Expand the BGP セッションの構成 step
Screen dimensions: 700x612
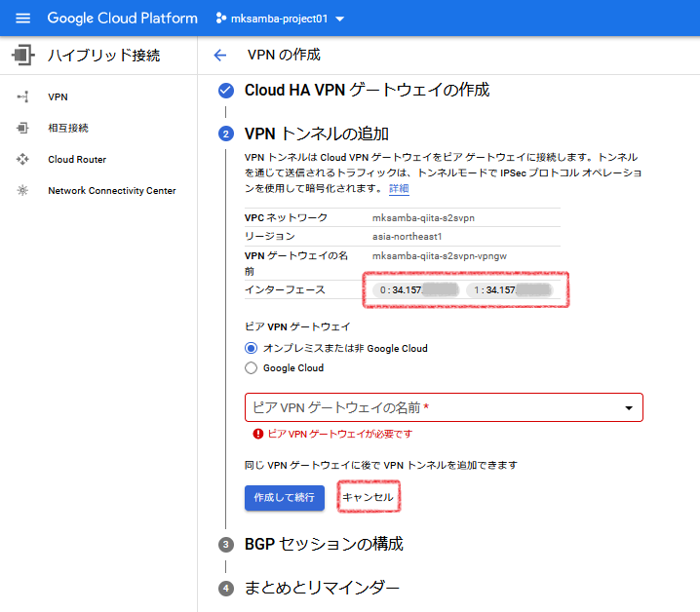pos(324,544)
